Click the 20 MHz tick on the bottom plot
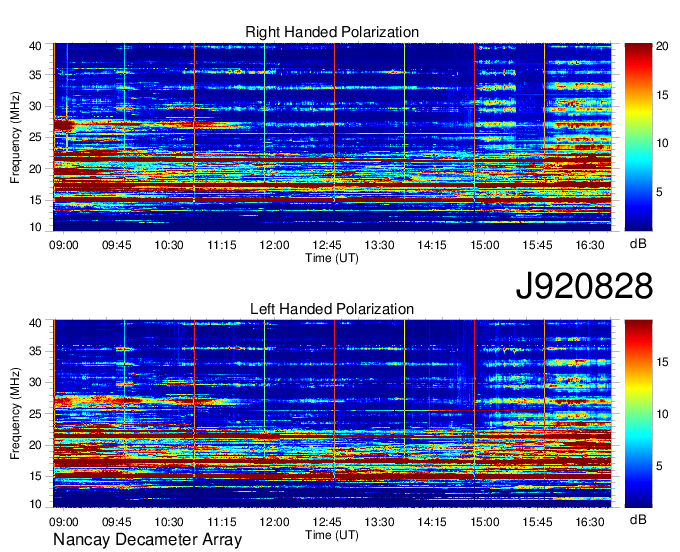This screenshot has width=680, height=552. pos(35,445)
